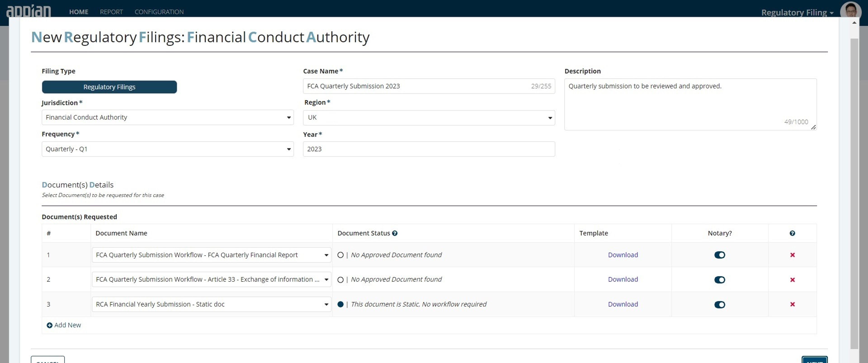Click the 'Document(s) Requested' label
Screen dimensions: 868x363
point(79,217)
